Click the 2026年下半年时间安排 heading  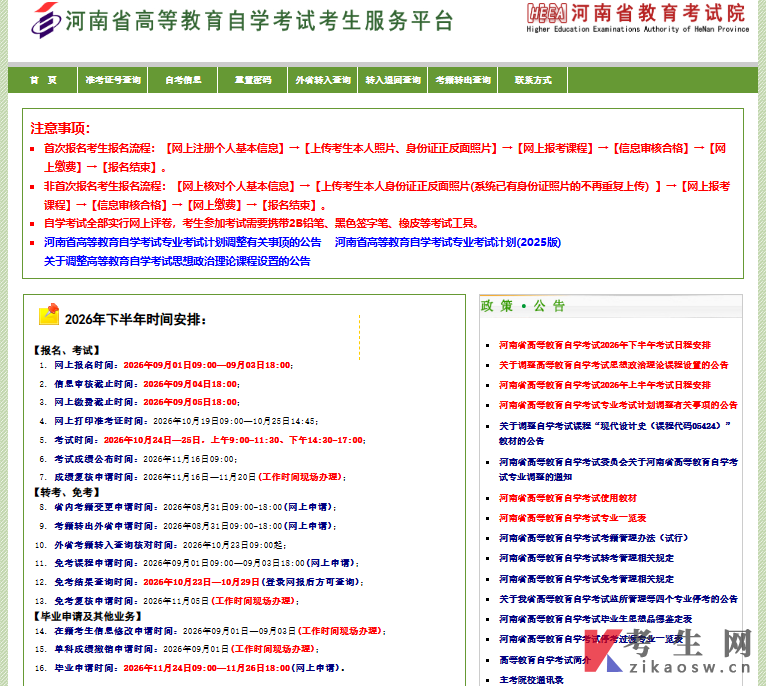click(135, 320)
